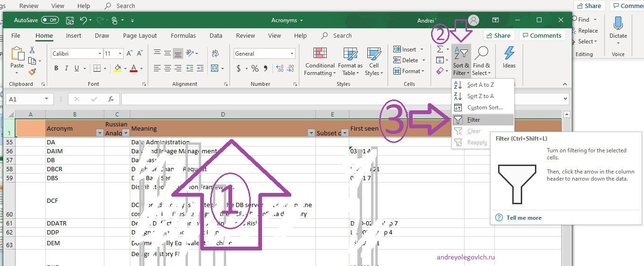Click Delete cells button
This screenshot has width=644, height=266.
409,60
